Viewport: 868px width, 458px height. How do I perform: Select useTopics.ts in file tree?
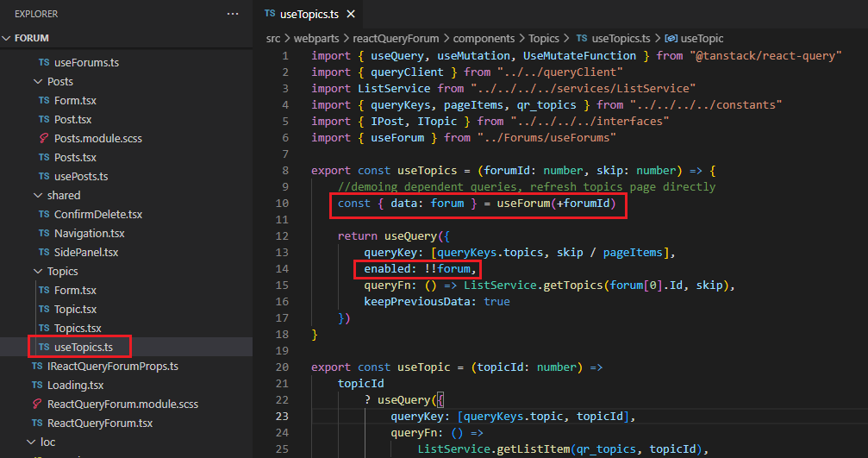[83, 348]
